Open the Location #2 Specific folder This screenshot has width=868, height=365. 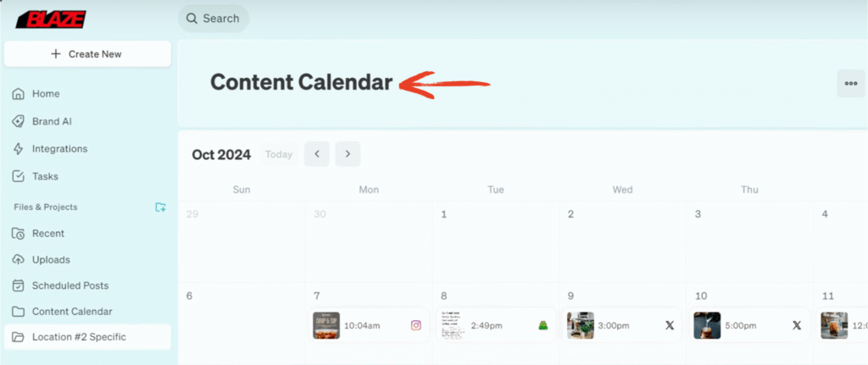point(87,337)
